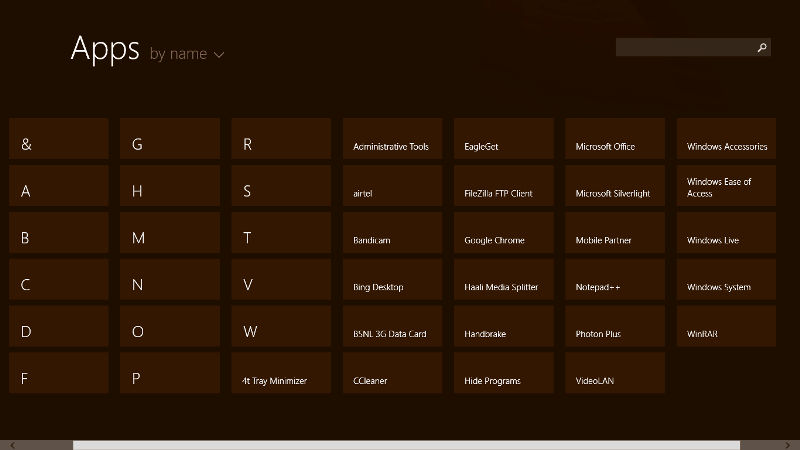Jump to letter N tile
The height and width of the screenshot is (450, 800).
[x=170, y=280]
